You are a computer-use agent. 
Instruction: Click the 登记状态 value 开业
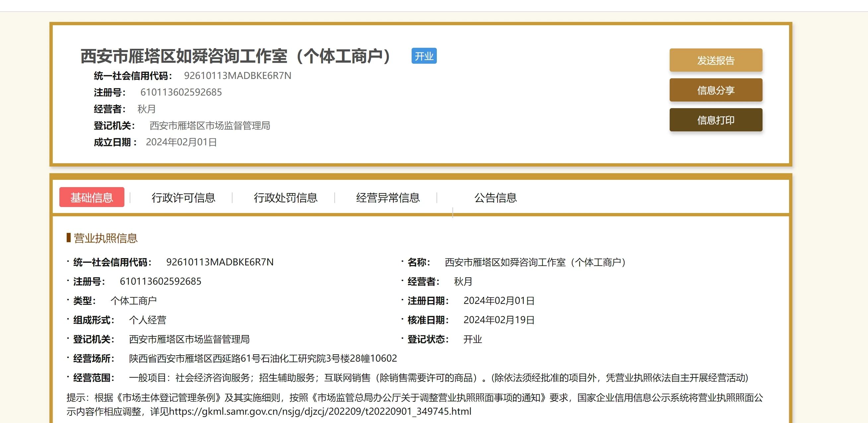coord(472,339)
